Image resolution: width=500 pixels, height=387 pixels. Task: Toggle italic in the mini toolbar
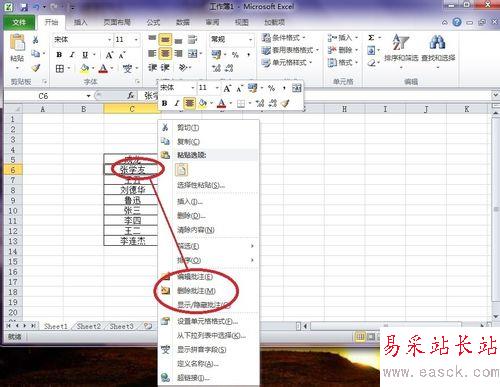click(x=177, y=103)
